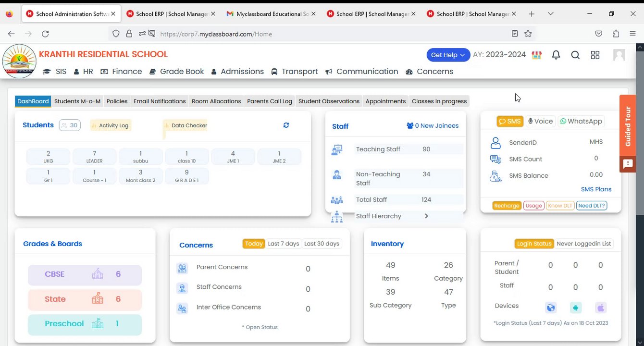Click the SMS Balance icon
Screen dimensions: 644x346
[495, 176]
